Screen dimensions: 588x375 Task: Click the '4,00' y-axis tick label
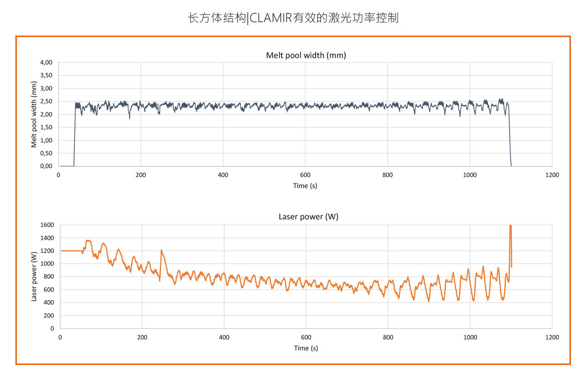tap(46, 62)
